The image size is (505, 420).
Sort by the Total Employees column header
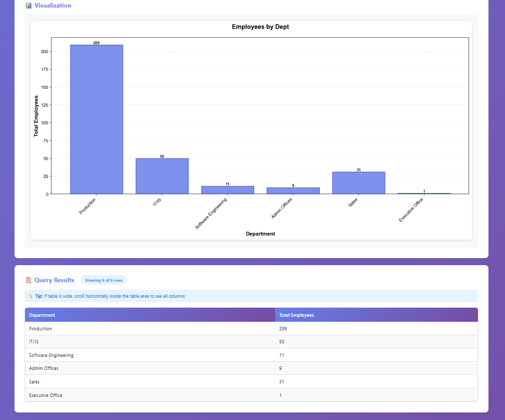296,315
